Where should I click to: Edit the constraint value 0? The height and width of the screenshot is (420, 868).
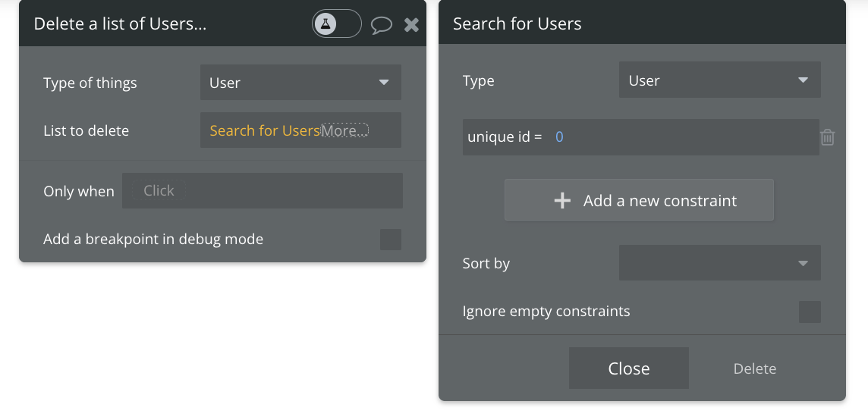(x=560, y=137)
